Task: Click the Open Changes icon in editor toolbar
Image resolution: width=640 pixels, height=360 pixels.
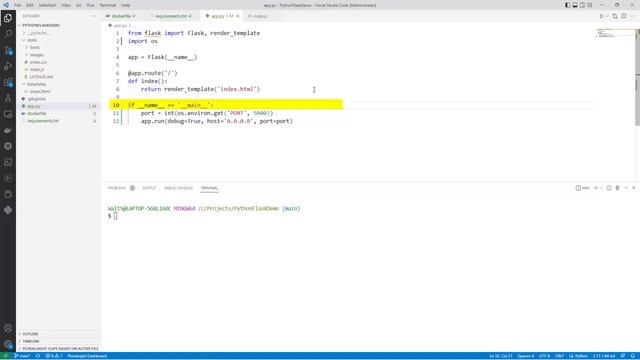Action: click(x=615, y=16)
